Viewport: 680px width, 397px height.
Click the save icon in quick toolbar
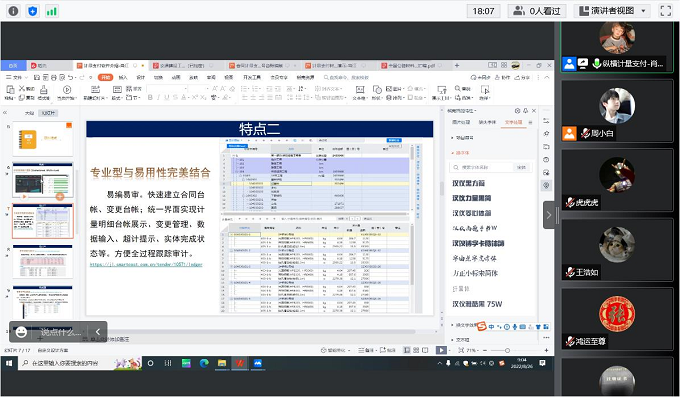click(37, 77)
